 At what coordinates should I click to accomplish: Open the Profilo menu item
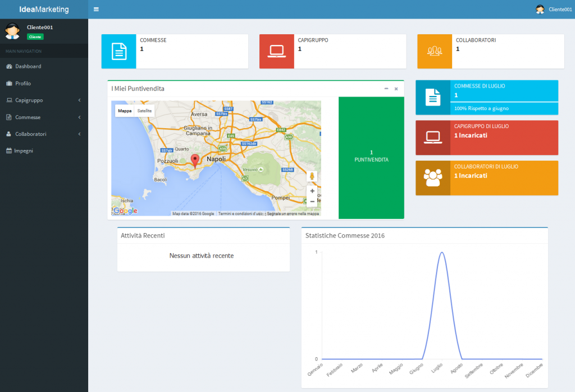44,83
